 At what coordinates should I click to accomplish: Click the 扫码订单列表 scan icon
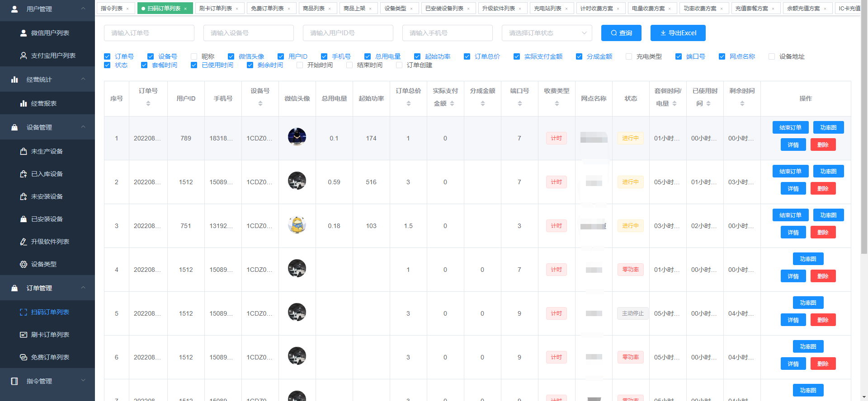(24, 312)
